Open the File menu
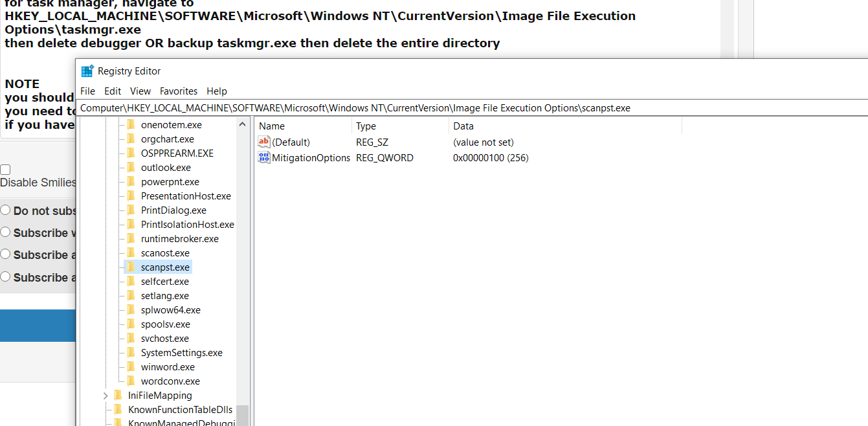The image size is (868, 426). (x=87, y=91)
